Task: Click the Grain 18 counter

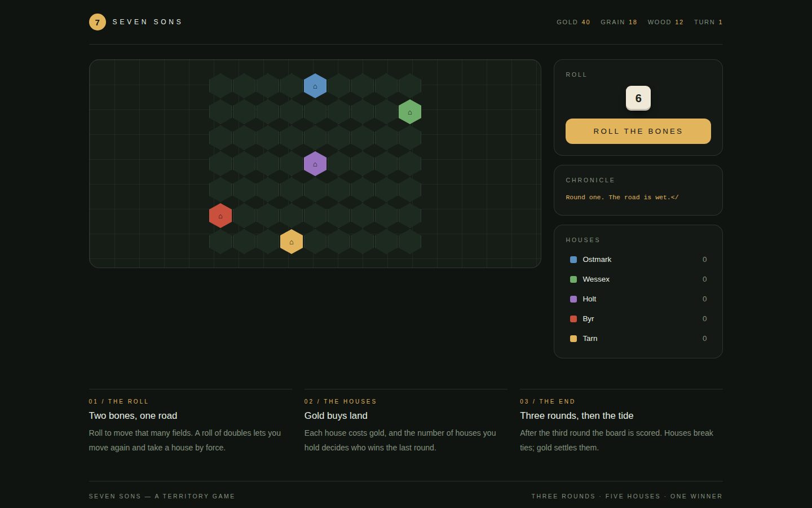Action: coord(619,22)
